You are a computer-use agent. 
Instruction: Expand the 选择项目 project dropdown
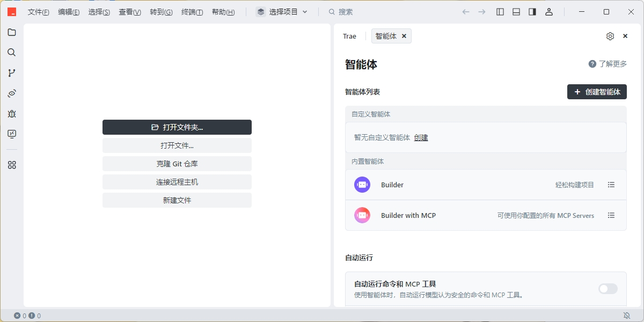coord(282,12)
